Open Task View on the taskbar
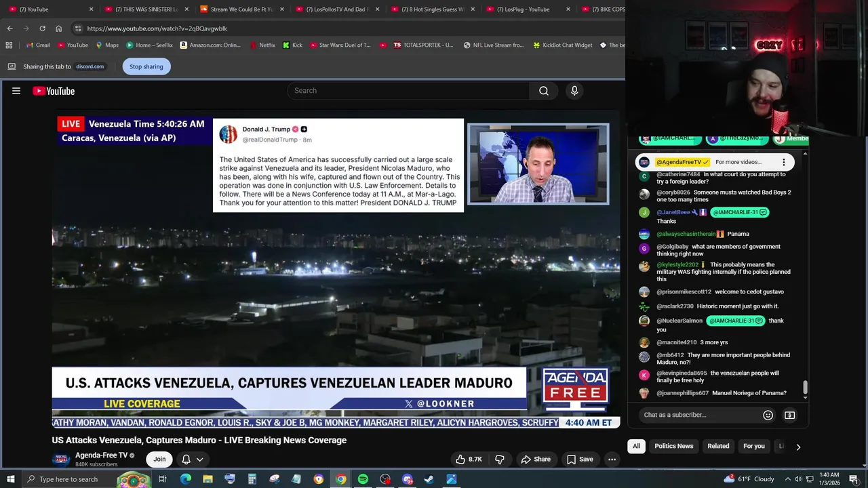Viewport: 868px width, 488px height. click(x=163, y=479)
